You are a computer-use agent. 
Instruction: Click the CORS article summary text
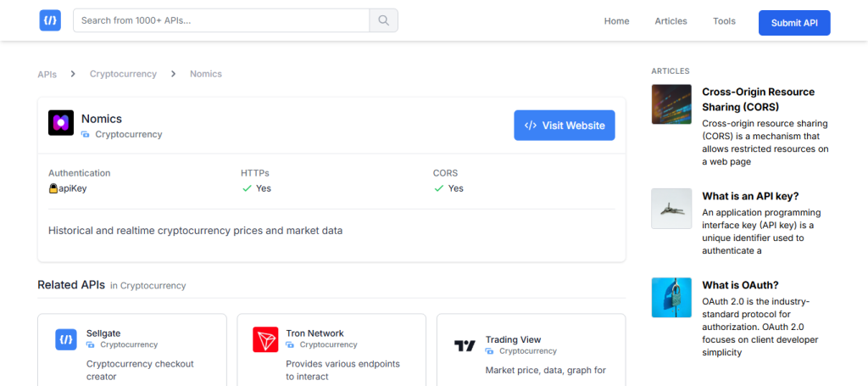(765, 143)
